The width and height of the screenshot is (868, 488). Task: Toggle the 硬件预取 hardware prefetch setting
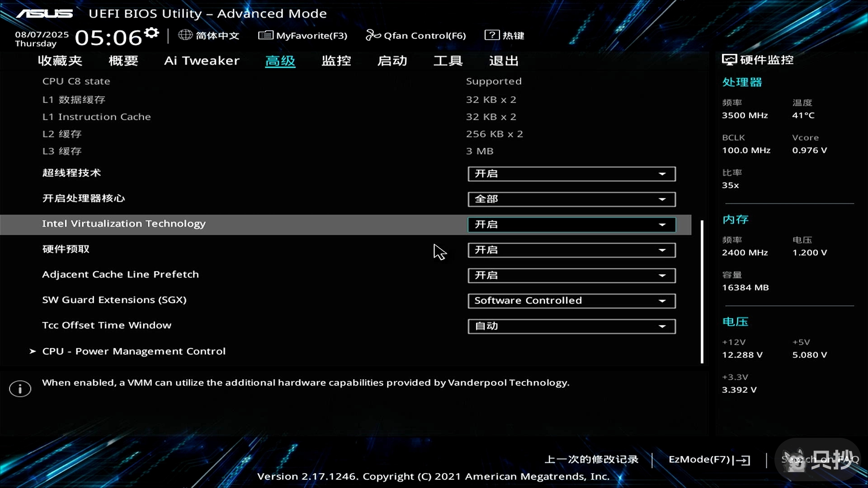571,250
